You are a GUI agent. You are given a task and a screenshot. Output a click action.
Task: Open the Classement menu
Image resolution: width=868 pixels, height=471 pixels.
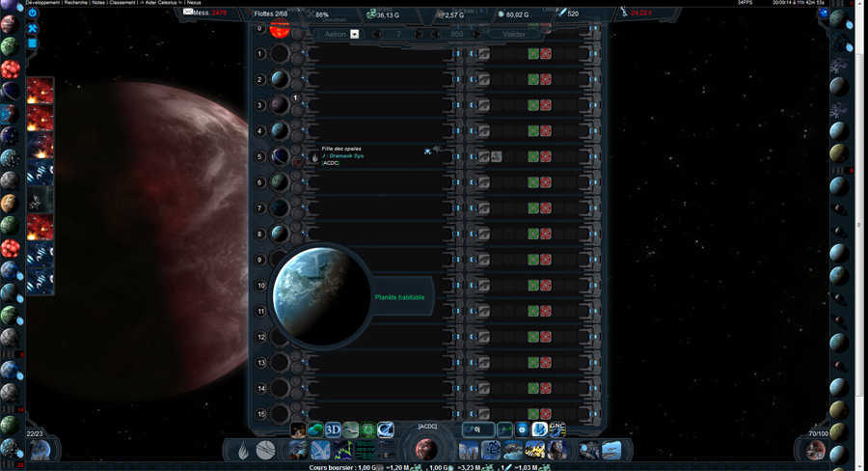click(x=122, y=3)
